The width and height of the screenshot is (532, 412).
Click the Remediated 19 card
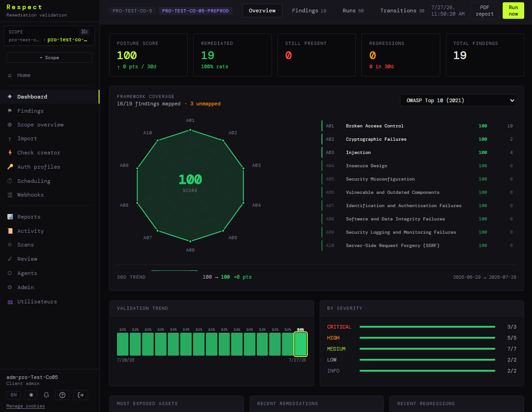click(233, 55)
